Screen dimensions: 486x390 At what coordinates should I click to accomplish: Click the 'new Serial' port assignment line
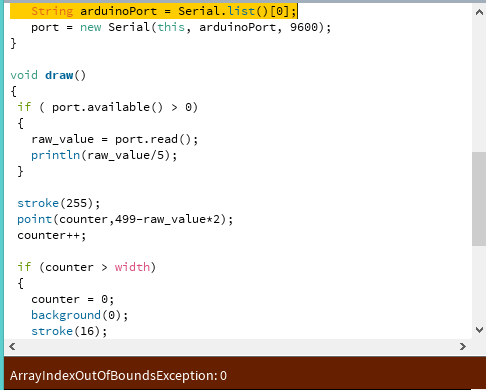pos(181,27)
